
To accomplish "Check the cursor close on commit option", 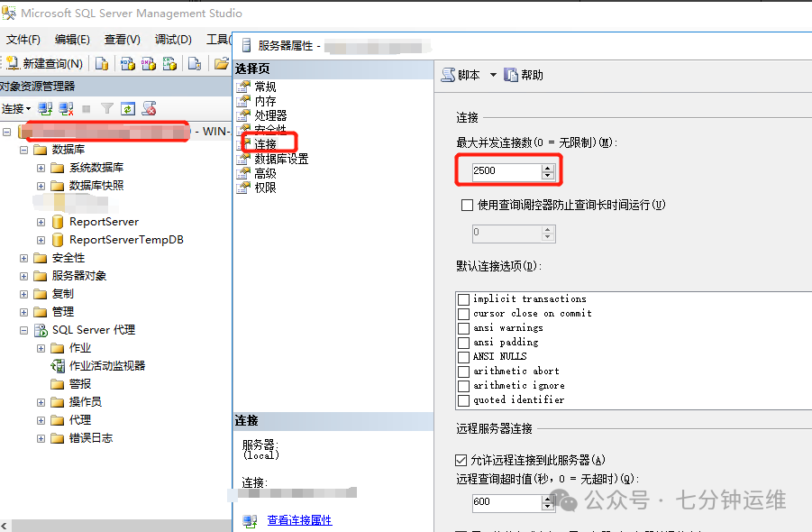I will [x=464, y=314].
